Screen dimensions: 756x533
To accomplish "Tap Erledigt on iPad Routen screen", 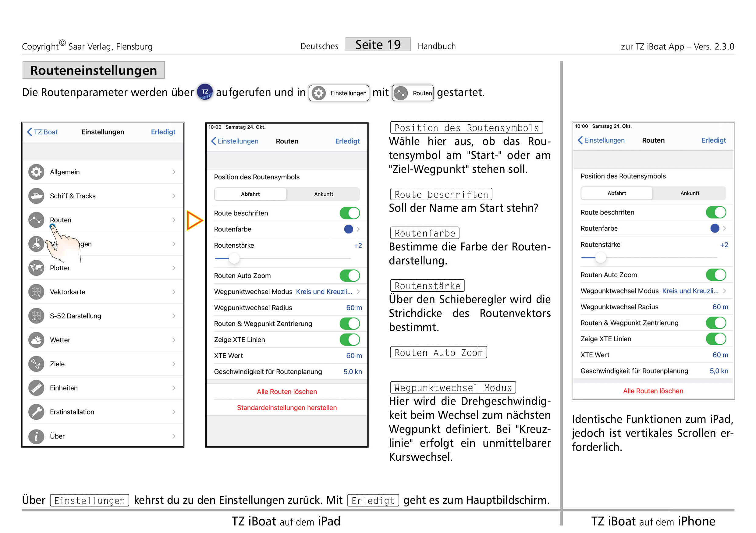I will click(347, 141).
